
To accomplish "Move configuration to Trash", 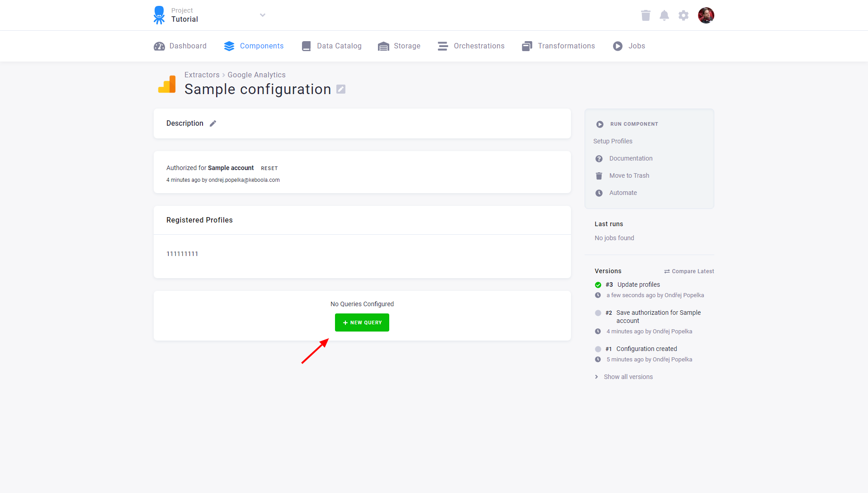I will coord(629,175).
